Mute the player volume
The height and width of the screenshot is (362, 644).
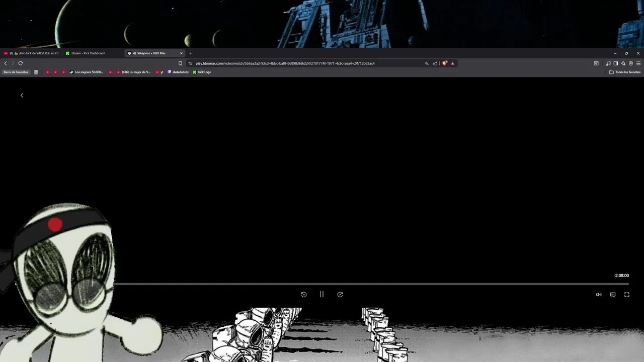(599, 295)
